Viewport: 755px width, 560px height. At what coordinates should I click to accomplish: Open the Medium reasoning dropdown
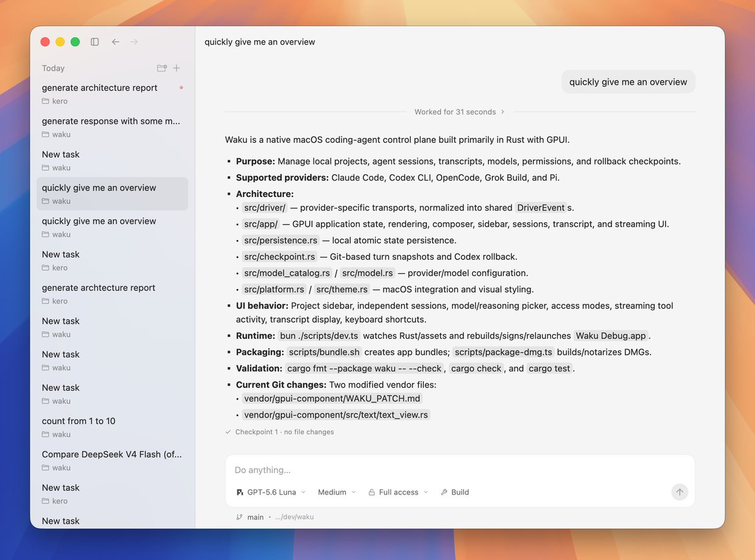click(337, 492)
